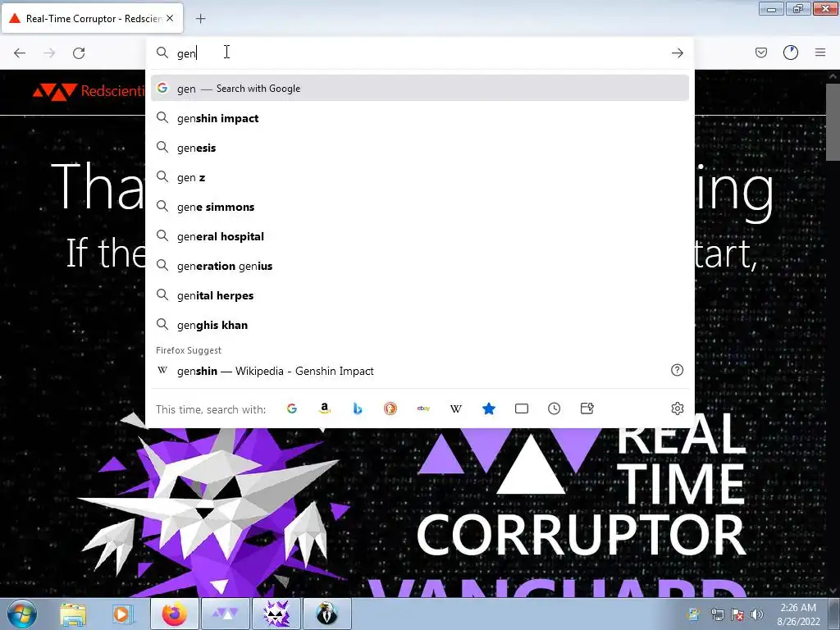Image resolution: width=840 pixels, height=630 pixels.
Task: Click the go arrow in address bar
Action: coord(677,52)
